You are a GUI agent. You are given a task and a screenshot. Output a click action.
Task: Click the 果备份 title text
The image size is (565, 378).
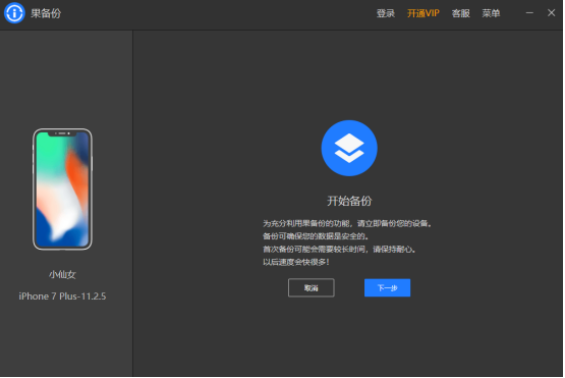coord(46,14)
